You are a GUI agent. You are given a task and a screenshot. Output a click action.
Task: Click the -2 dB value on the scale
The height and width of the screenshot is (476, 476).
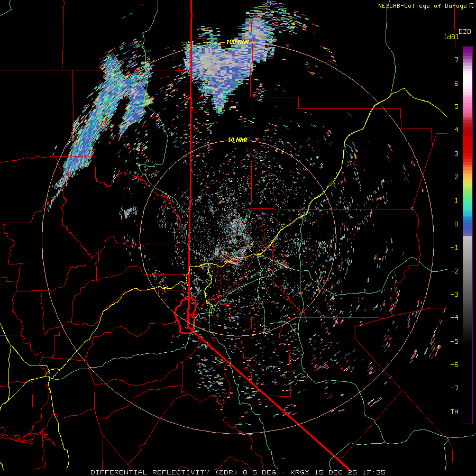(x=454, y=271)
